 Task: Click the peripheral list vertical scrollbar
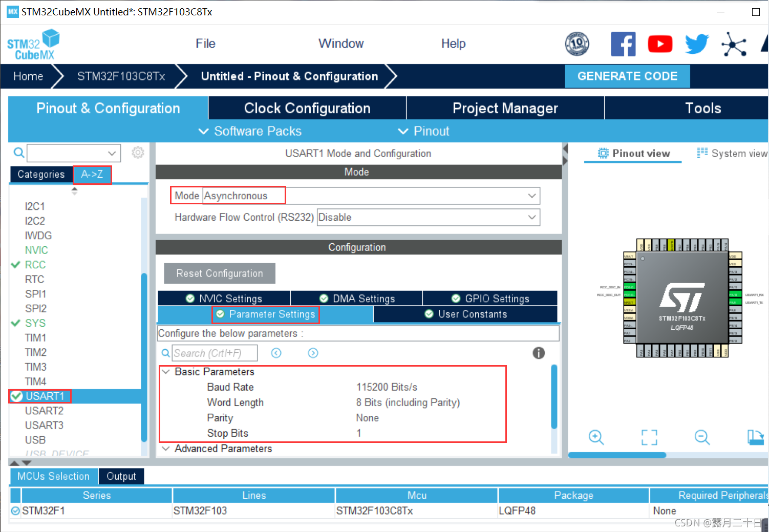click(144, 357)
